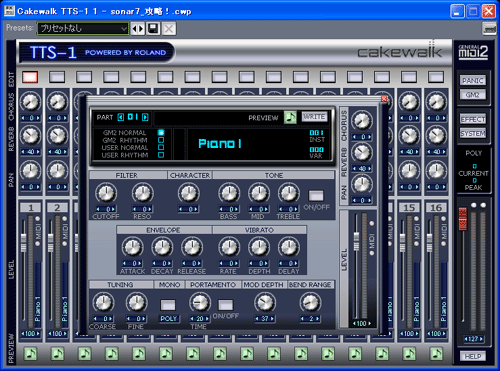Select the USER RHYTHM bank option
Viewport: 500px width, 371px height.
pos(161,155)
